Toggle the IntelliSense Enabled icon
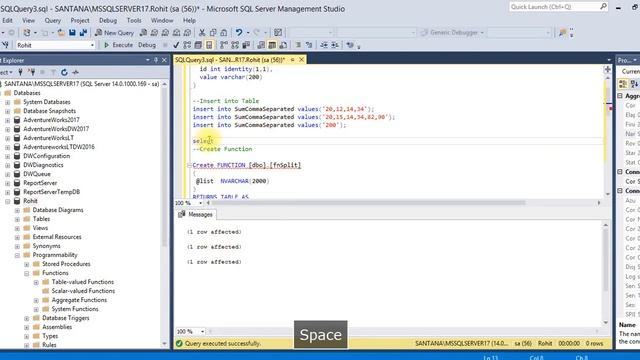This screenshot has height=360, width=640. [x=209, y=45]
